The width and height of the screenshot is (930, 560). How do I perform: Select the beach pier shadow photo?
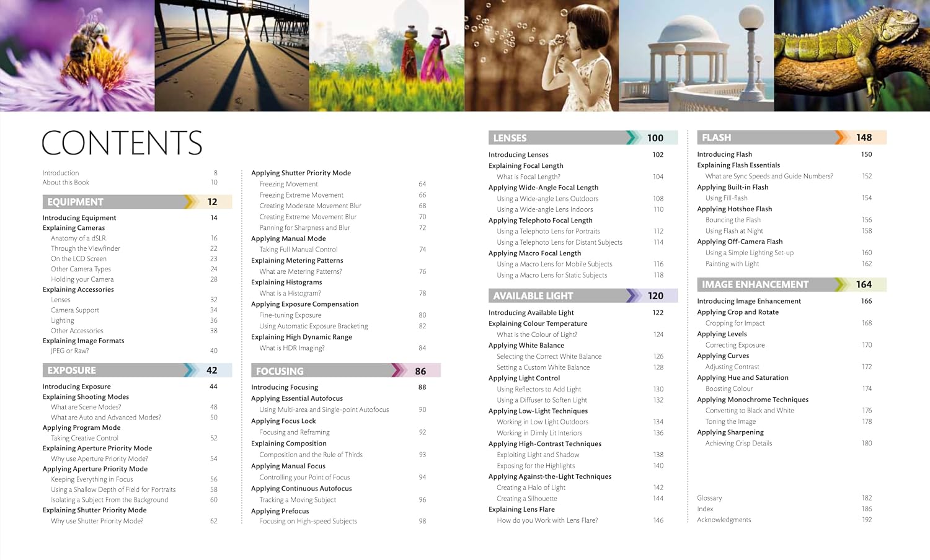[x=232, y=56]
